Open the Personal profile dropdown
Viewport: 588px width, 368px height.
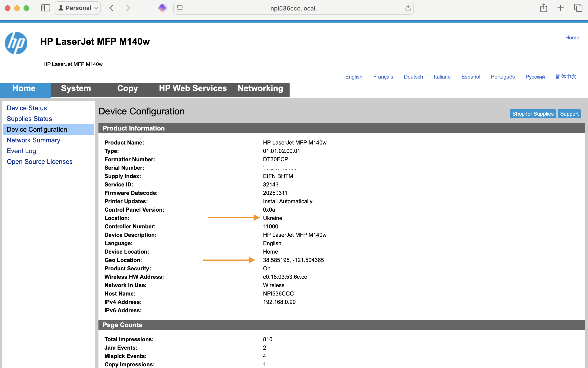point(78,8)
